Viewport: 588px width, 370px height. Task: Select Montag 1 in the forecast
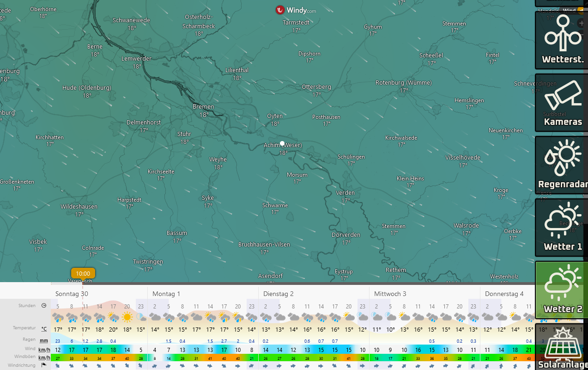166,294
